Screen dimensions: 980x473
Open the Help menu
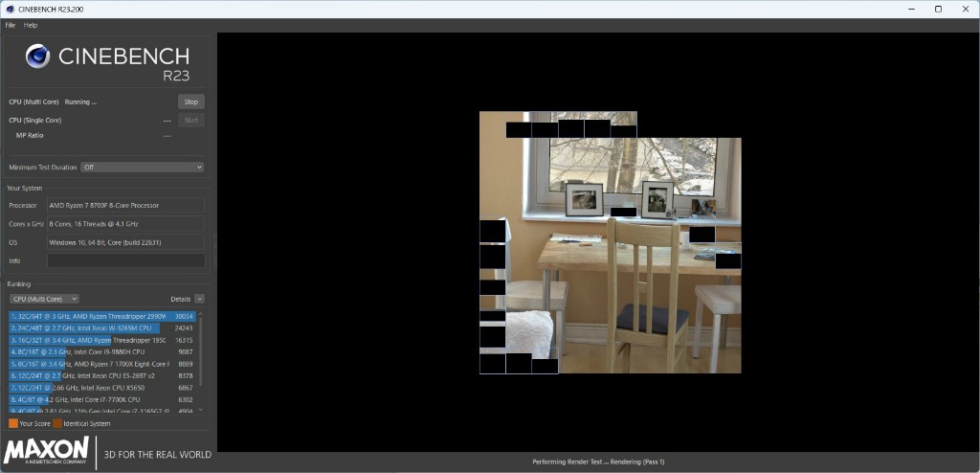[x=31, y=25]
